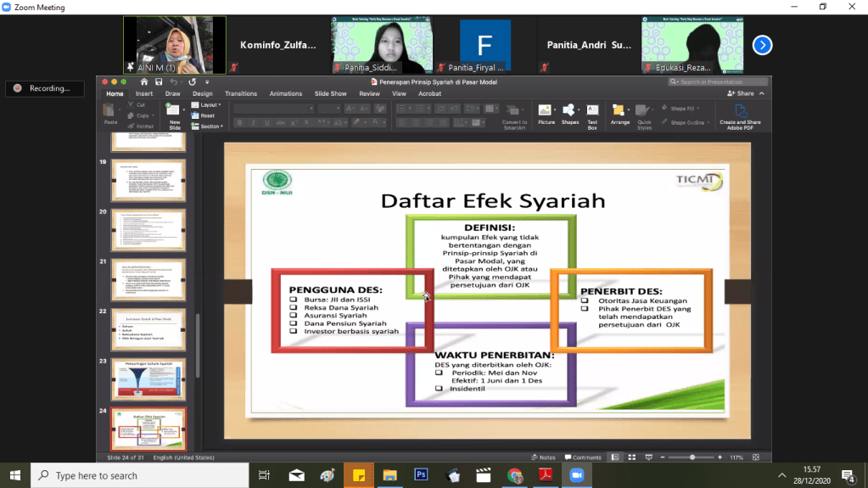Open Photoshop from the taskbar
This screenshot has height=488, width=868.
tap(420, 475)
